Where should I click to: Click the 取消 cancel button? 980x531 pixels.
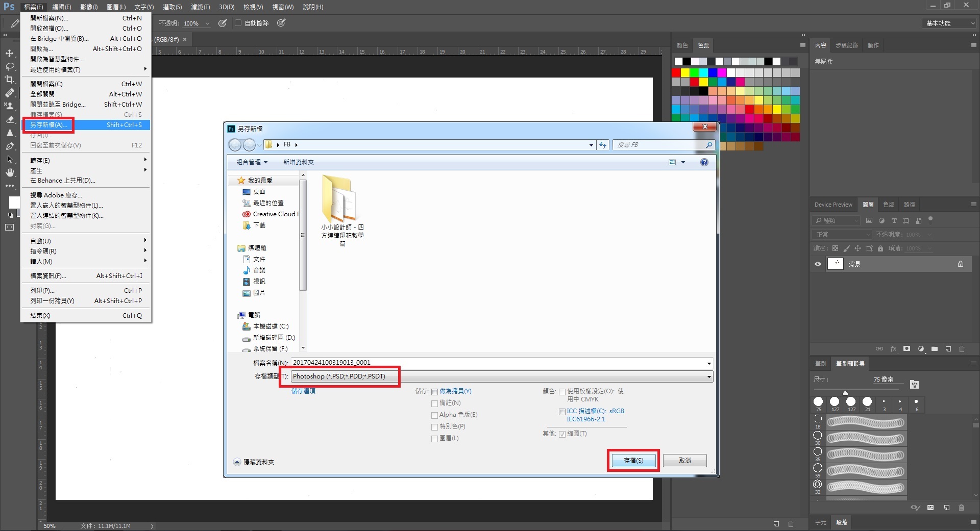pos(684,461)
